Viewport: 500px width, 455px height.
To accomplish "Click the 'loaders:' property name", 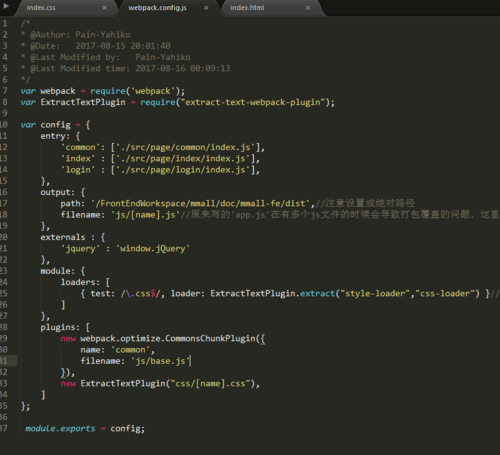I will tap(80, 282).
